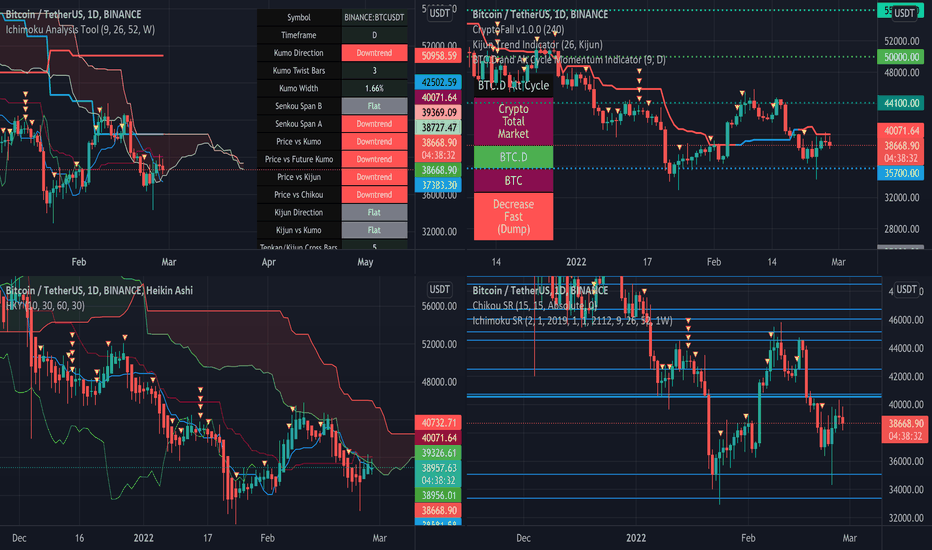Click the 35700.00 blue price label

click(901, 173)
